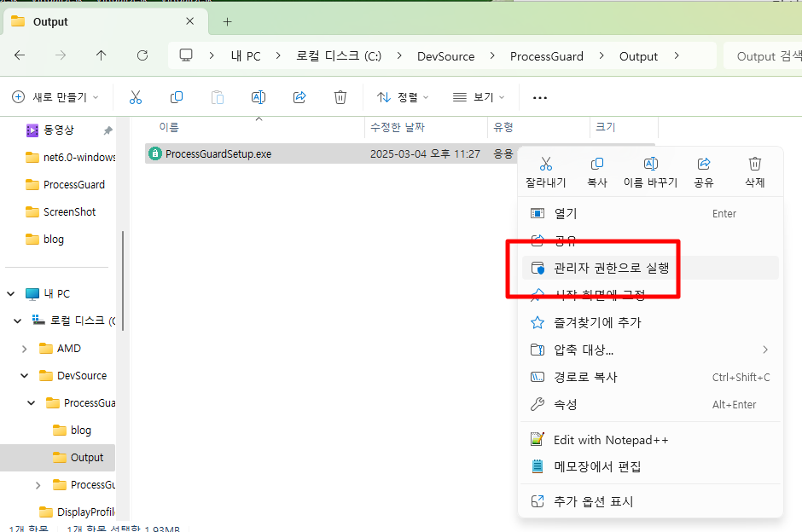This screenshot has height=532, width=802.
Task: Click the navigation pane scrollbar
Action: 123,281
